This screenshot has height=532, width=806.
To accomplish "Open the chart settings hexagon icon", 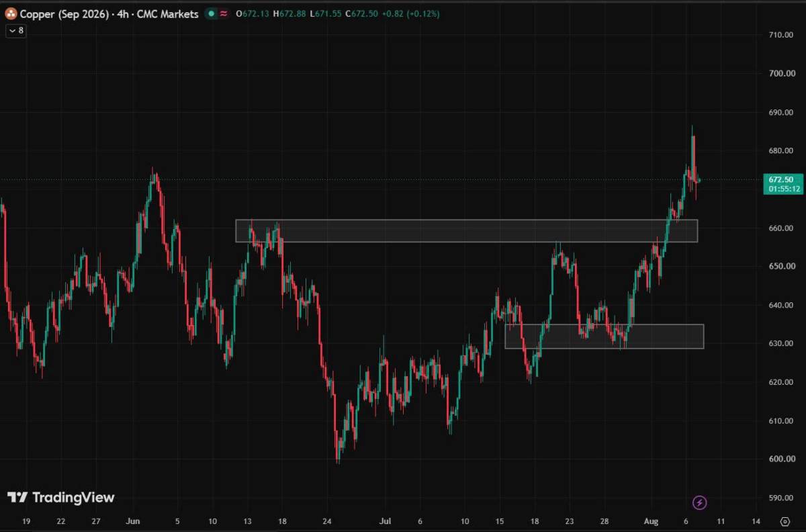I will pos(785,521).
